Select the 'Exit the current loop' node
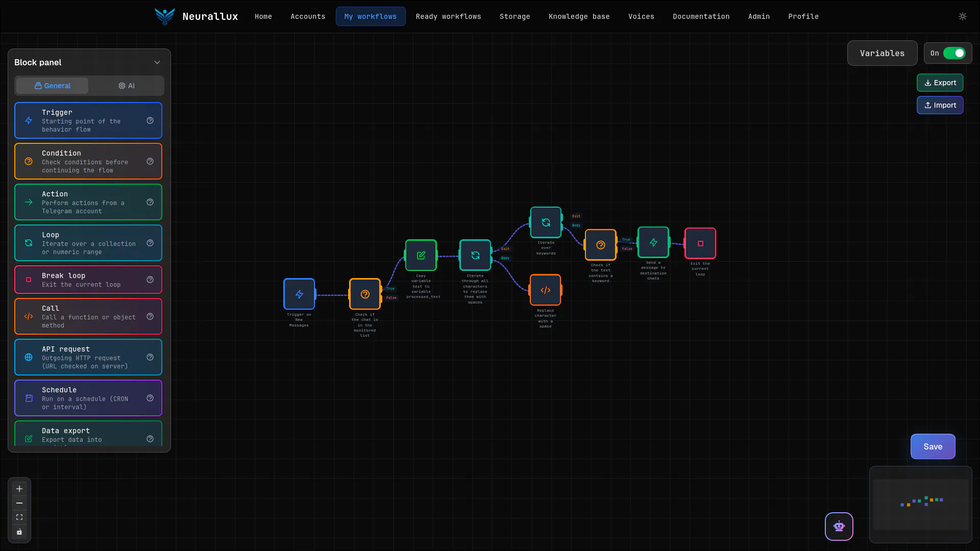980x551 pixels. (x=700, y=243)
